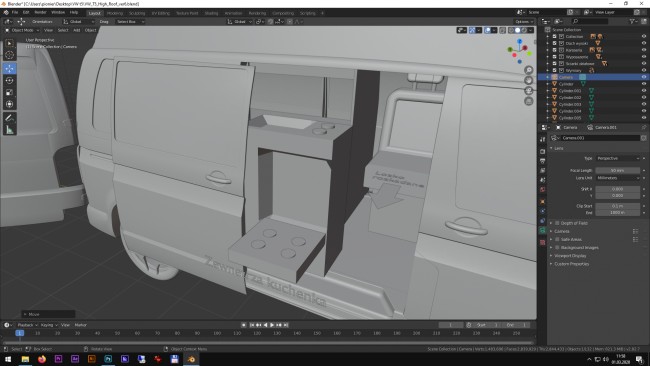Click the Options button in viewport header
The width and height of the screenshot is (650, 366).
pos(524,22)
